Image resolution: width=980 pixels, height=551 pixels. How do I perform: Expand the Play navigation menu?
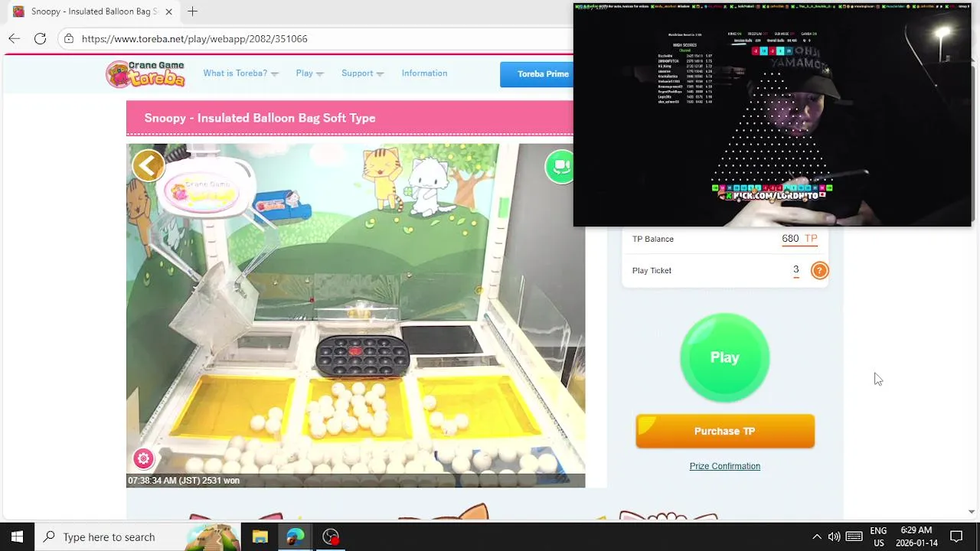(309, 73)
